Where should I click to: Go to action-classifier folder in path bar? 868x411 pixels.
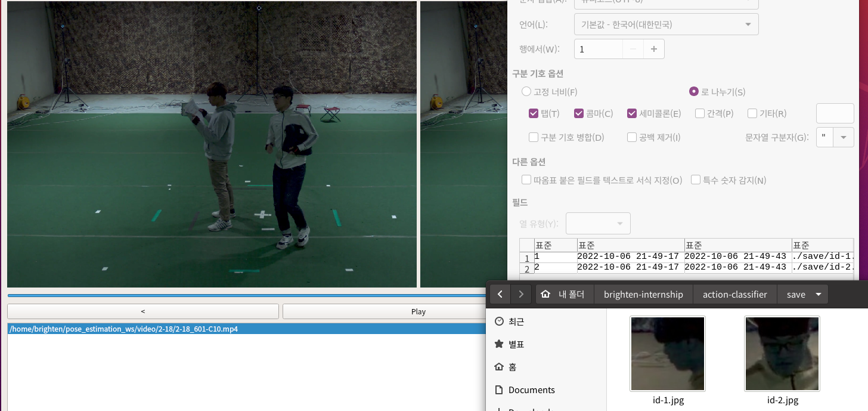coord(734,294)
